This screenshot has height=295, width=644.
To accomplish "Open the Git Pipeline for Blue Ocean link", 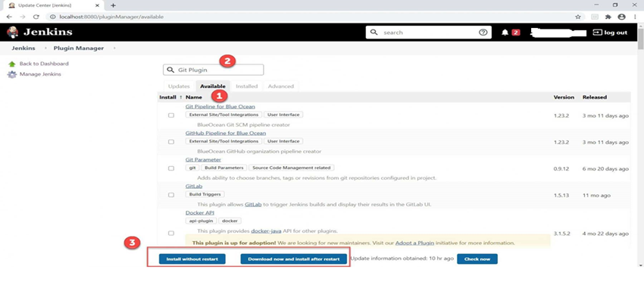I will click(220, 107).
